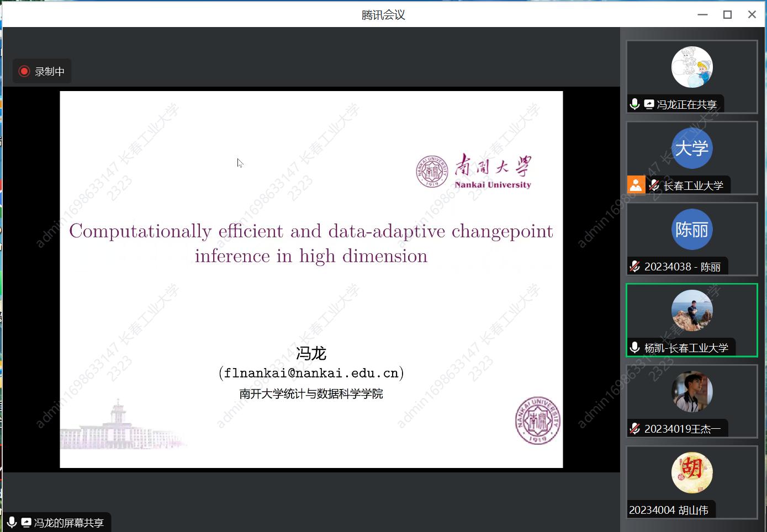Click the orange host icon beside 长春工业大学
Viewport: 767px width, 532px height.
tap(636, 185)
